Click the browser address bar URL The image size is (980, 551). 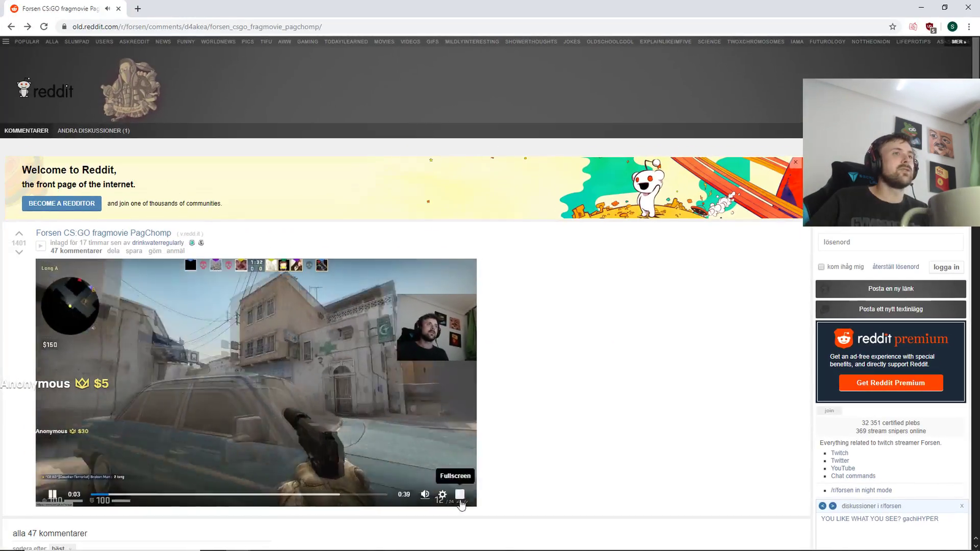coord(197,27)
